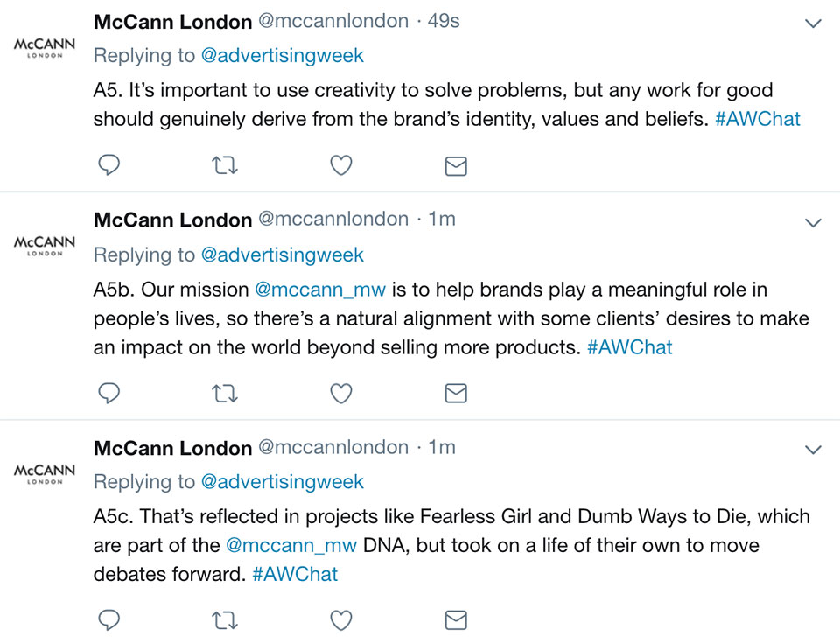The image size is (840, 643).
Task: Reply to the A5c Fearless Girl tweet
Action: point(108,620)
